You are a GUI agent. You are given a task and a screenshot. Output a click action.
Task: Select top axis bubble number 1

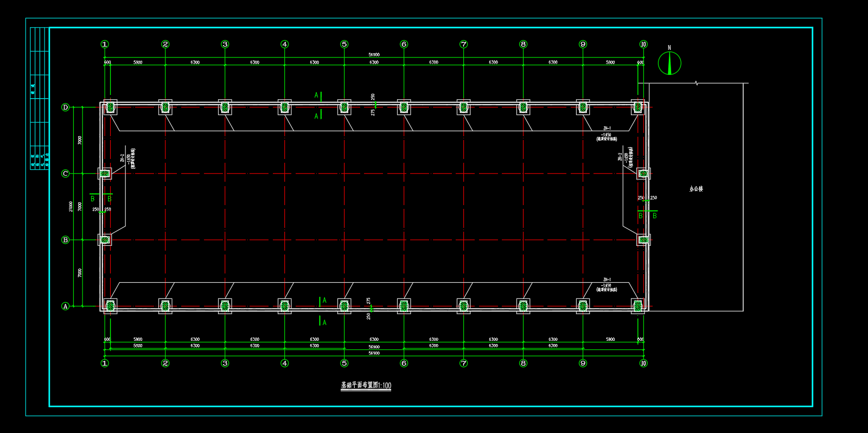tap(105, 44)
